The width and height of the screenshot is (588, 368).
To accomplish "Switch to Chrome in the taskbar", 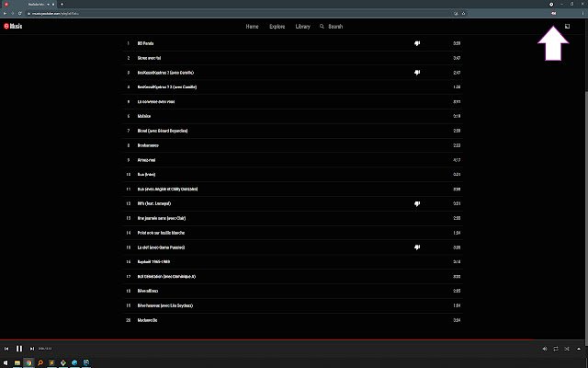I will point(28,362).
